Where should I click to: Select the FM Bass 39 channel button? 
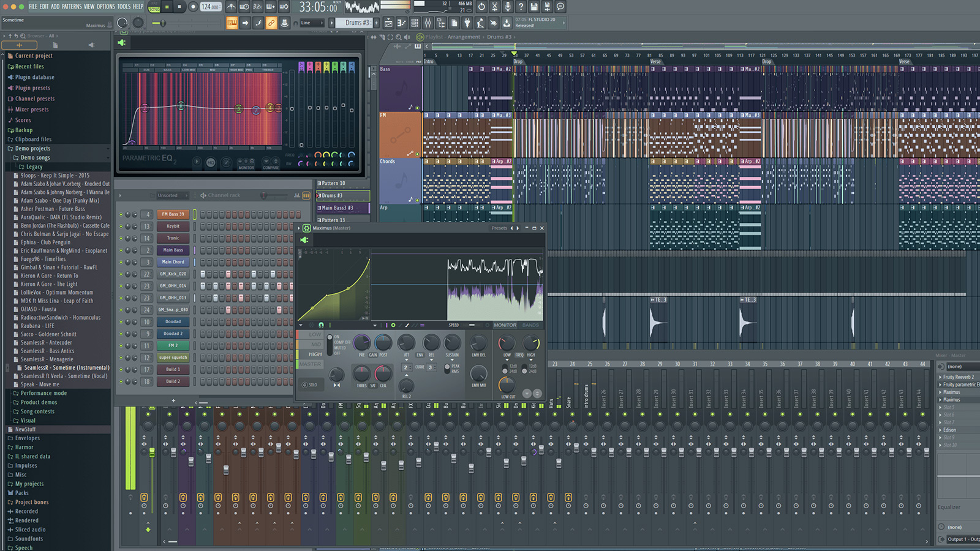tap(173, 214)
